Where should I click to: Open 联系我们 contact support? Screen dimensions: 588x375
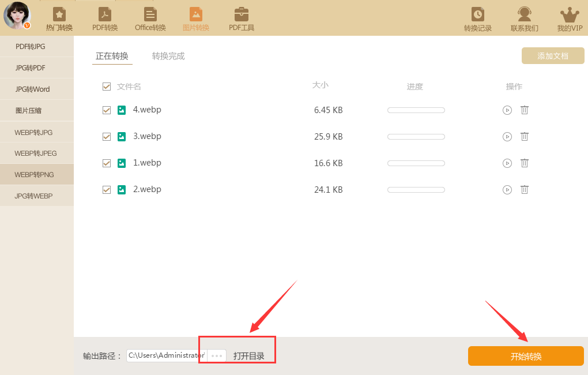[523, 18]
